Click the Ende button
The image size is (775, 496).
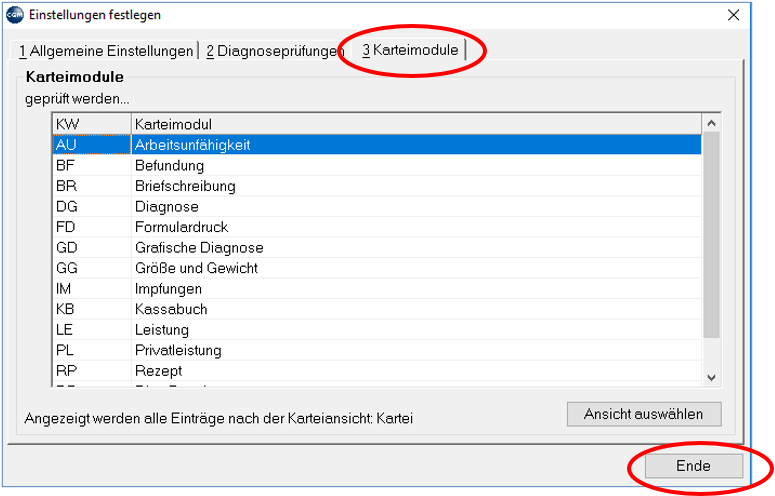[x=693, y=466]
